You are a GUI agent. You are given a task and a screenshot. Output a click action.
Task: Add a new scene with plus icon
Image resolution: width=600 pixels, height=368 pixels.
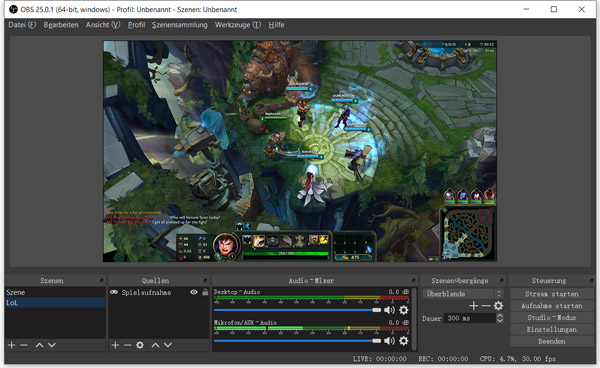coord(11,345)
